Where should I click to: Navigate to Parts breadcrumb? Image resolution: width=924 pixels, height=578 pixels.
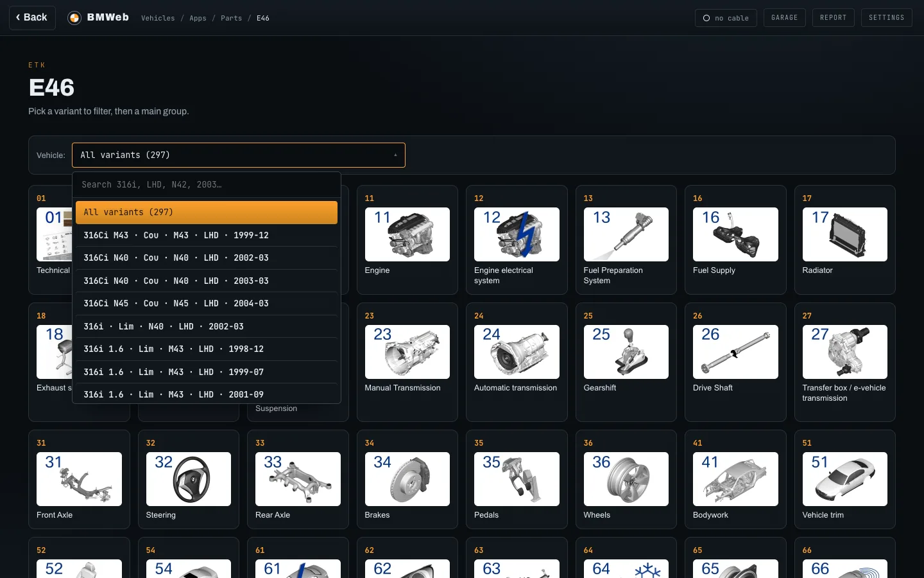click(x=231, y=18)
